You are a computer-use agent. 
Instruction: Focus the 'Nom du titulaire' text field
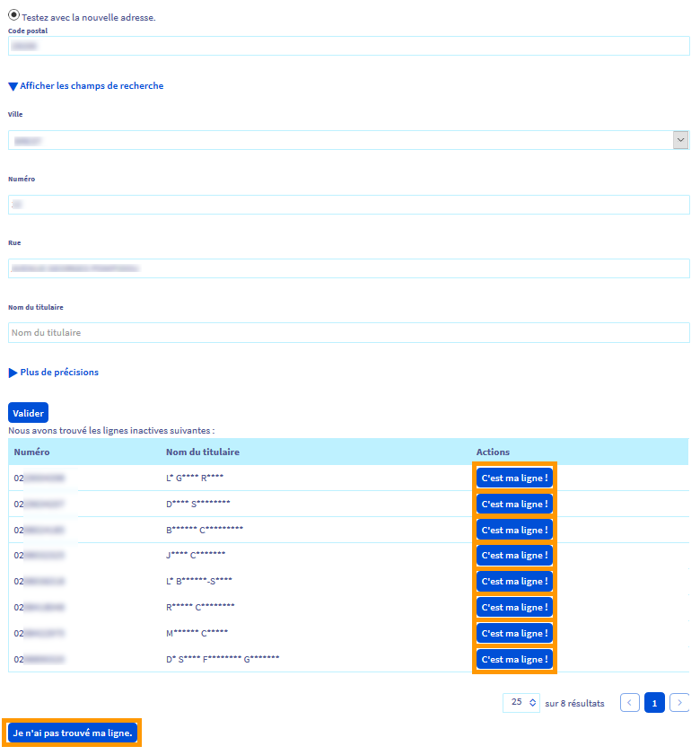click(x=348, y=332)
